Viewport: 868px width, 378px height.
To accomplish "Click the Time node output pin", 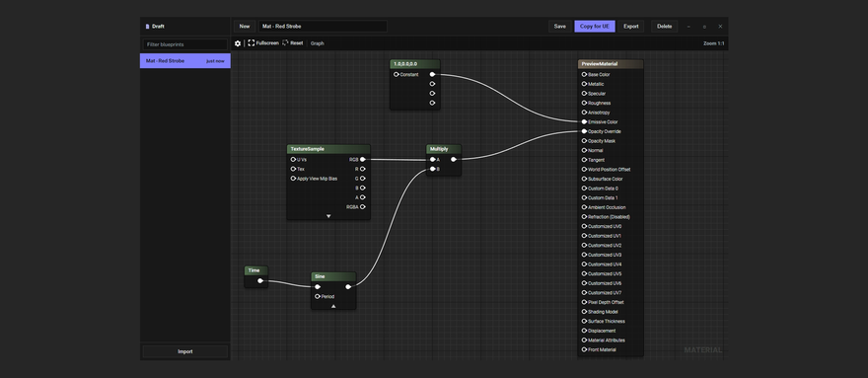I will [x=260, y=280].
